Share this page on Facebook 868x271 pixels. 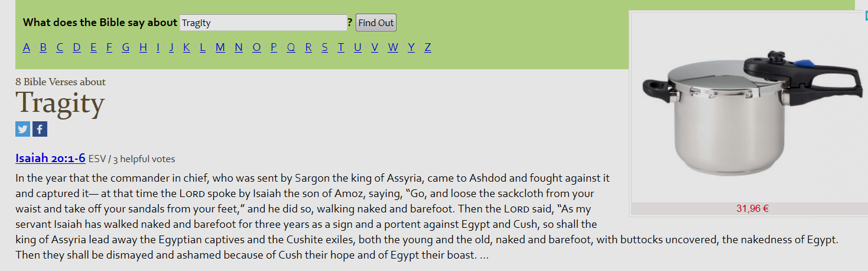(x=40, y=129)
